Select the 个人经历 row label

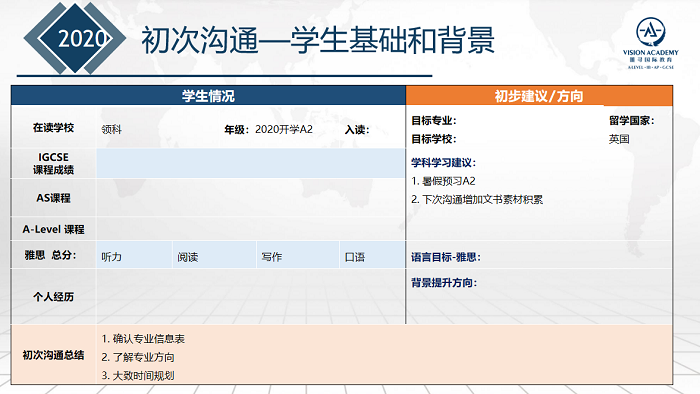53,297
